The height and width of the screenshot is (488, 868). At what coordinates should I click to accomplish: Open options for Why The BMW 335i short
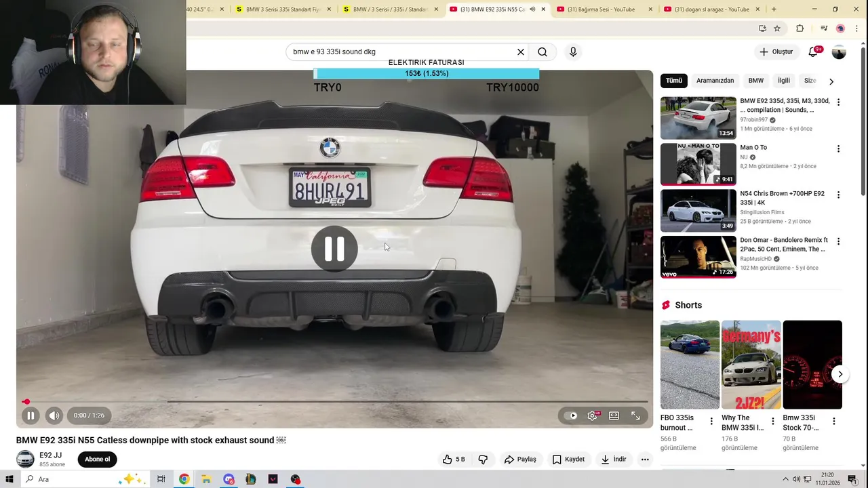point(772,422)
